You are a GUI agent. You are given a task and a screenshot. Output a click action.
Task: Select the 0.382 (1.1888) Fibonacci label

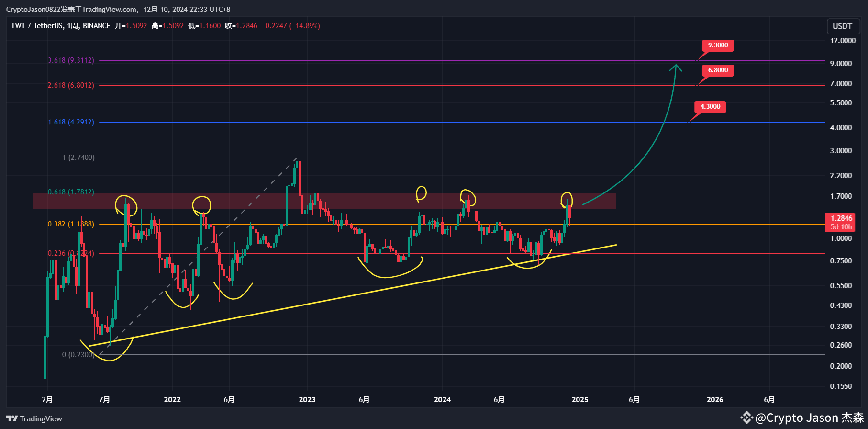pos(71,224)
